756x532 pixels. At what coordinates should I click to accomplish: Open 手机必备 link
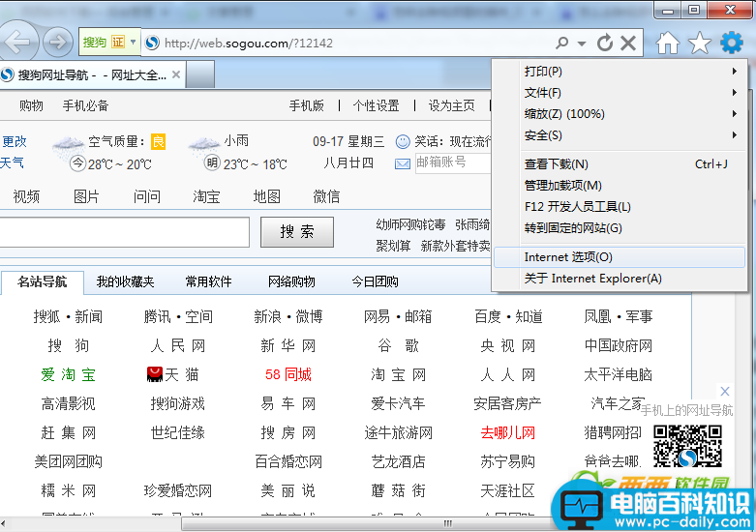pyautogui.click(x=86, y=105)
